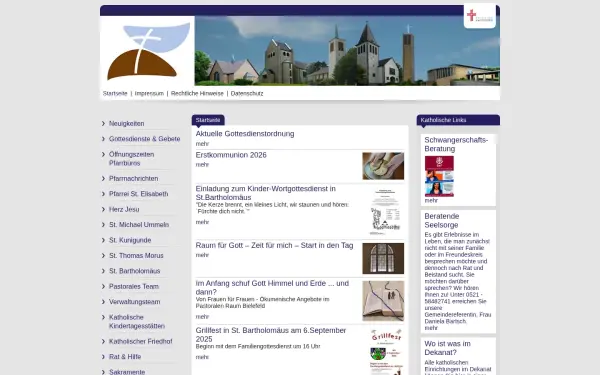Open the church window thumbnail
This screenshot has width=600, height=375.
383,258
